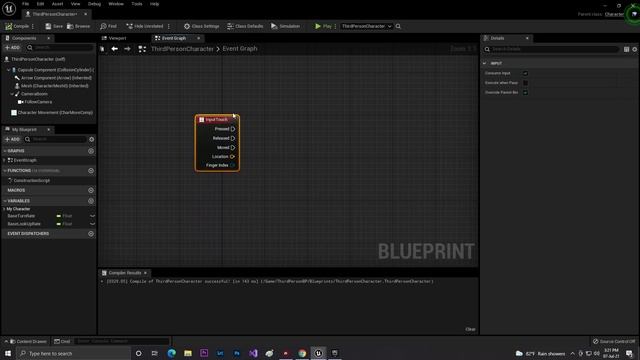This screenshot has height=360, width=640.
Task: Toggle Execute when Paused checkbox
Action: 525,83
